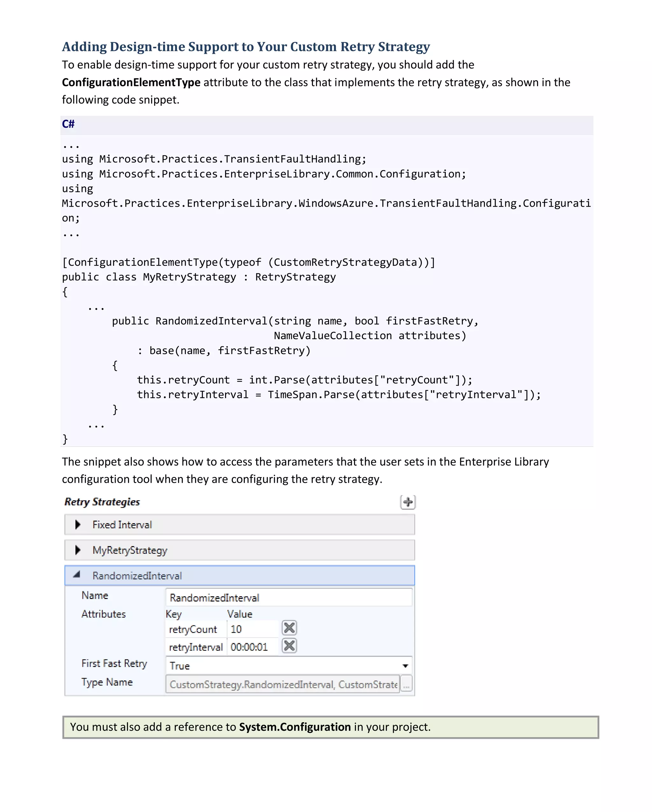The height and width of the screenshot is (812, 652).
Task: Select the retryCount value 10
Action: (x=252, y=629)
